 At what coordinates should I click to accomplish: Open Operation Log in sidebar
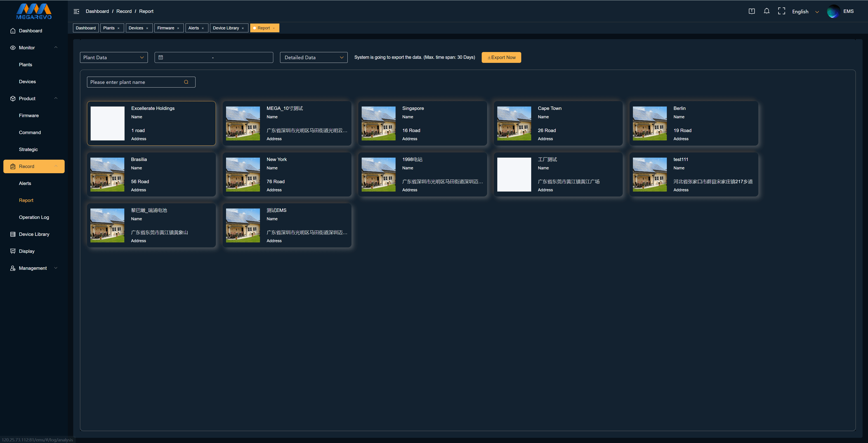[x=34, y=217]
